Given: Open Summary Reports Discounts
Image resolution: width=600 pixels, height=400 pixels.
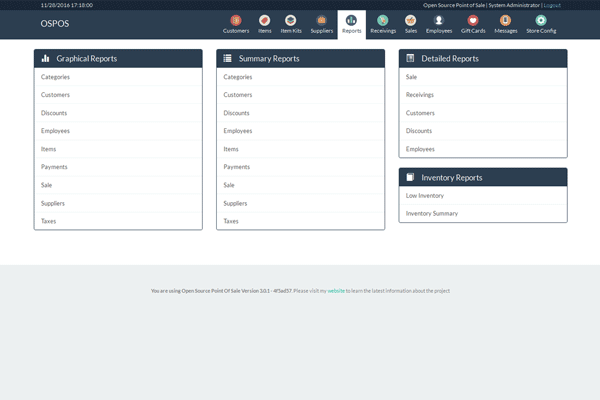Looking at the screenshot, I should pos(300,113).
